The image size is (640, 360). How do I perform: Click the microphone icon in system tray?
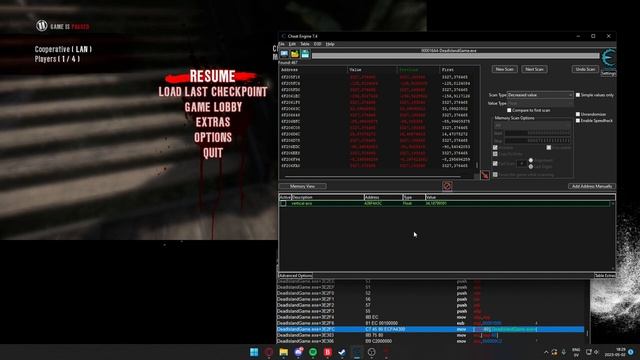564,352
